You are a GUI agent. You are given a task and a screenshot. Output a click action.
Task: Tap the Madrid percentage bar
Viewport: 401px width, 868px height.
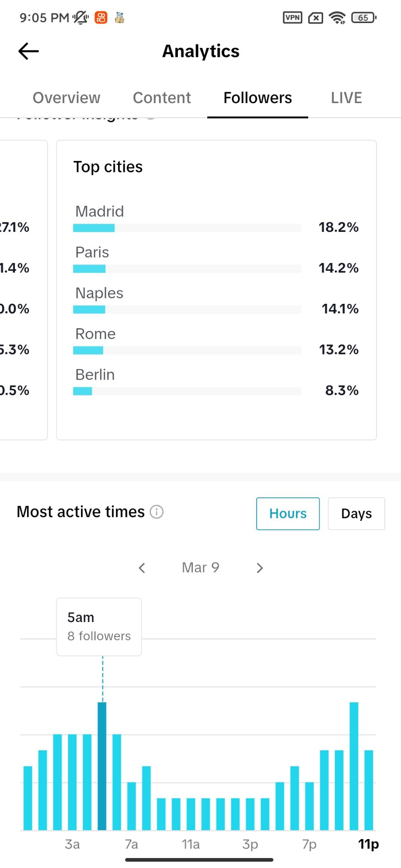187,228
